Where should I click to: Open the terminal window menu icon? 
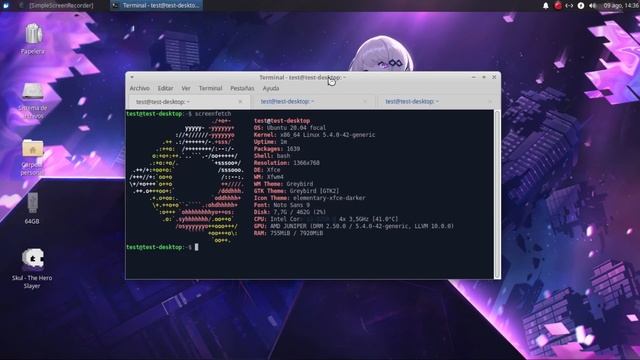tap(132, 77)
